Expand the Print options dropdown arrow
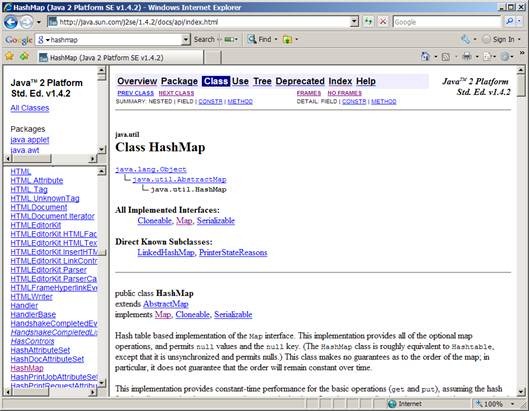 (477, 57)
